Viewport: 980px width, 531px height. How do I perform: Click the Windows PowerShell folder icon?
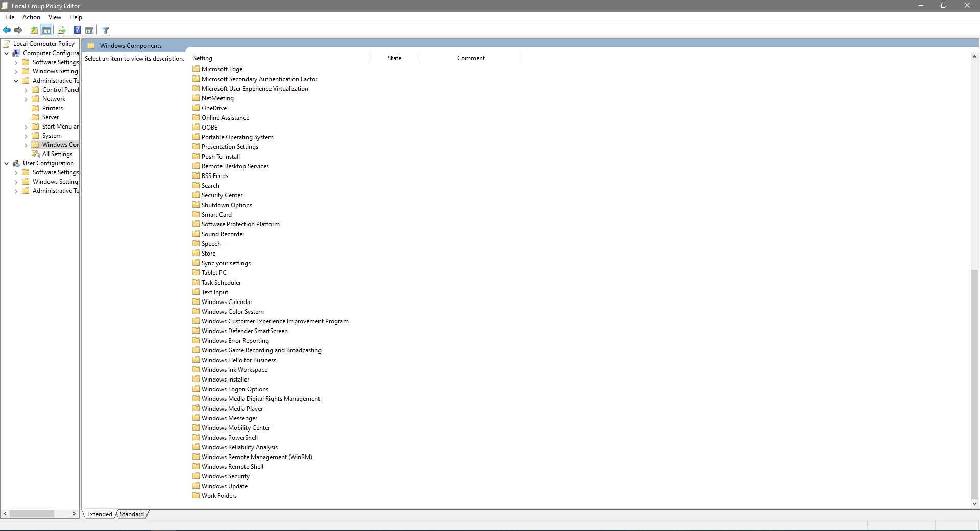(196, 437)
